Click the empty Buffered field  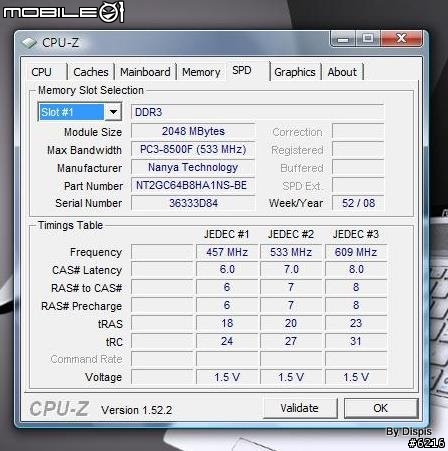[x=358, y=167]
